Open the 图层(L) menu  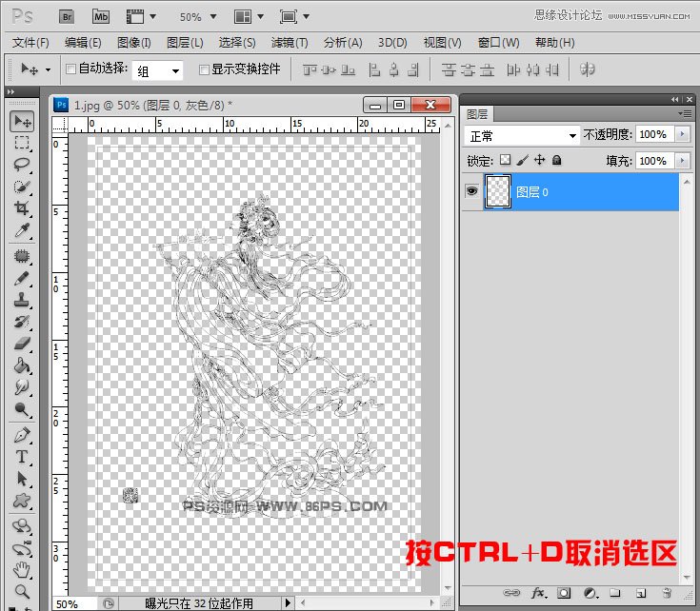(185, 43)
